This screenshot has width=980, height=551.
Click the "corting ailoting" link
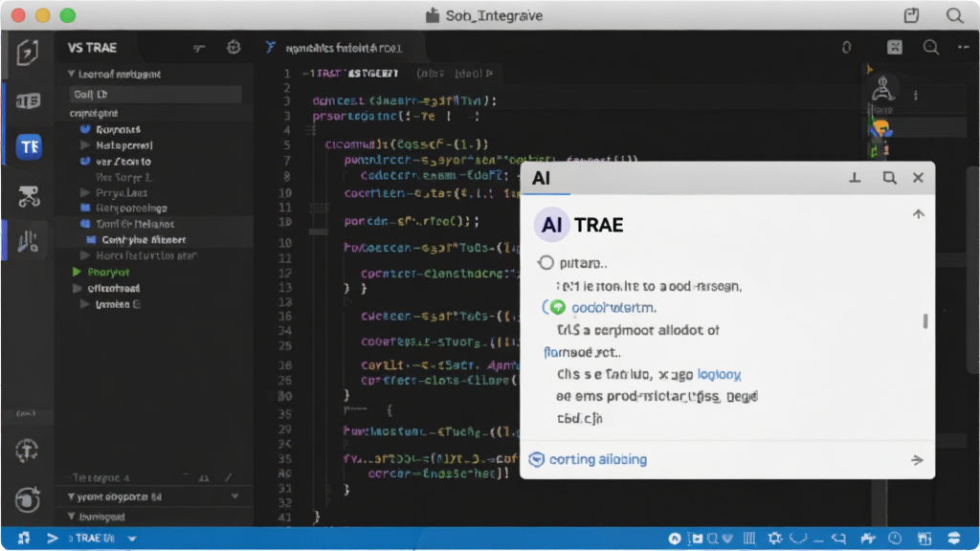click(598, 460)
